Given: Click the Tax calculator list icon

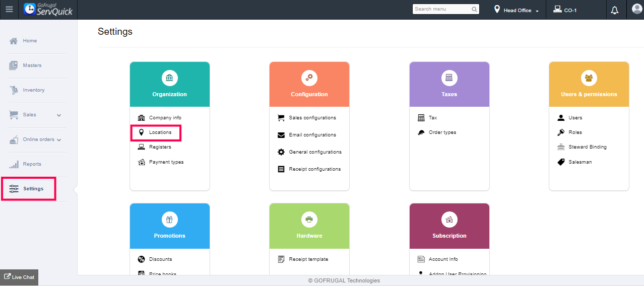Looking at the screenshot, I should [x=421, y=118].
